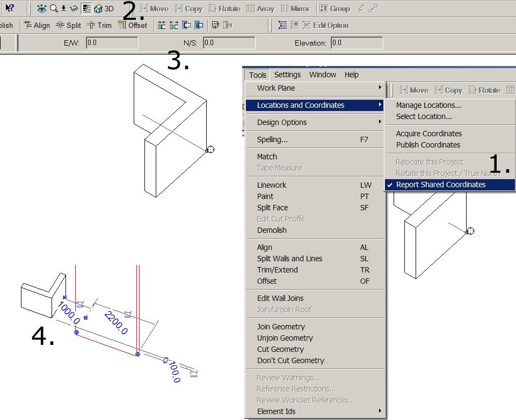Activate the Offset tool
The image size is (516, 420).
pos(133,25)
